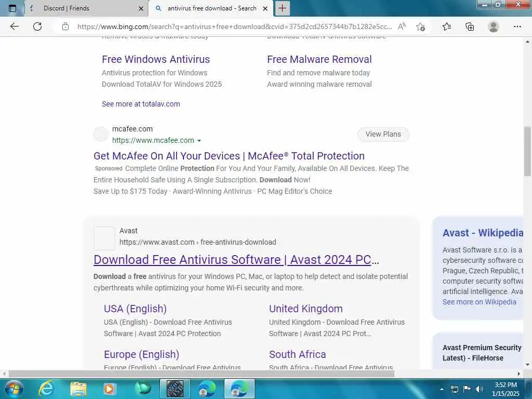The image size is (532, 399).
Task: Open the teal bird app taskbar icon
Action: click(142, 389)
